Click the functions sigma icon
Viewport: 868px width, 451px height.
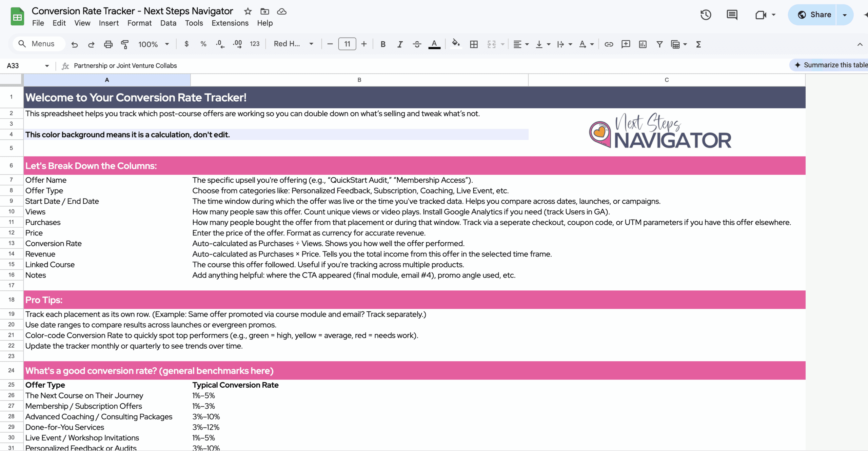pyautogui.click(x=698, y=44)
